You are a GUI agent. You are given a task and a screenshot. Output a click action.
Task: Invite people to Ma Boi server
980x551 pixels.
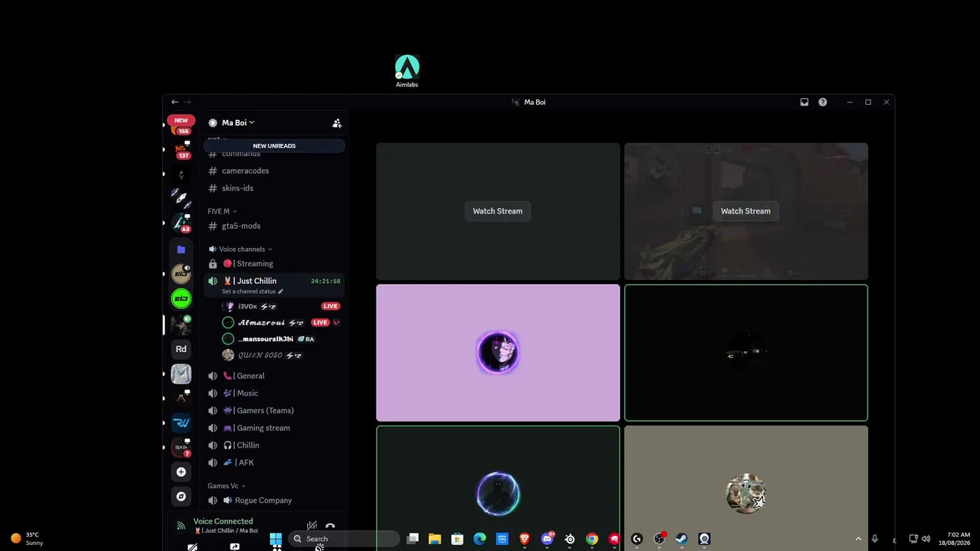[337, 122]
